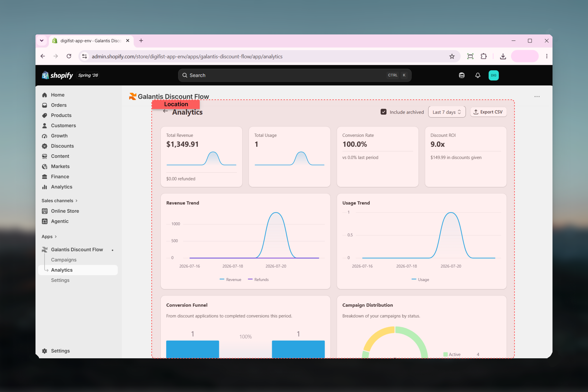Screen dimensions: 588x392
Task: Click the Total Revenue card sparkline
Action: click(201, 159)
